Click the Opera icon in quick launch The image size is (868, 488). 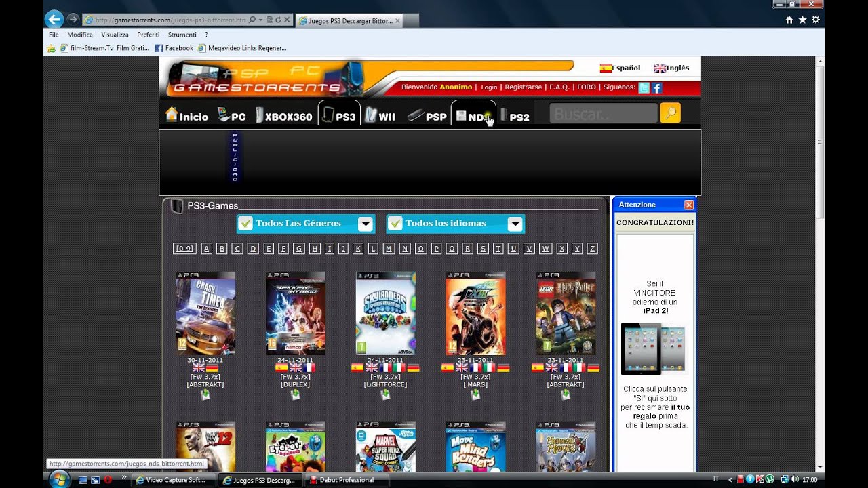107,480
